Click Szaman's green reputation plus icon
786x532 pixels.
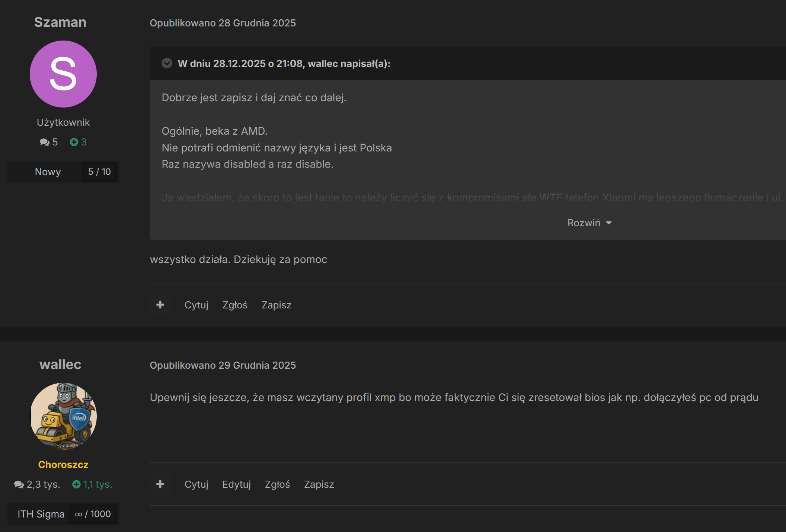coord(74,142)
